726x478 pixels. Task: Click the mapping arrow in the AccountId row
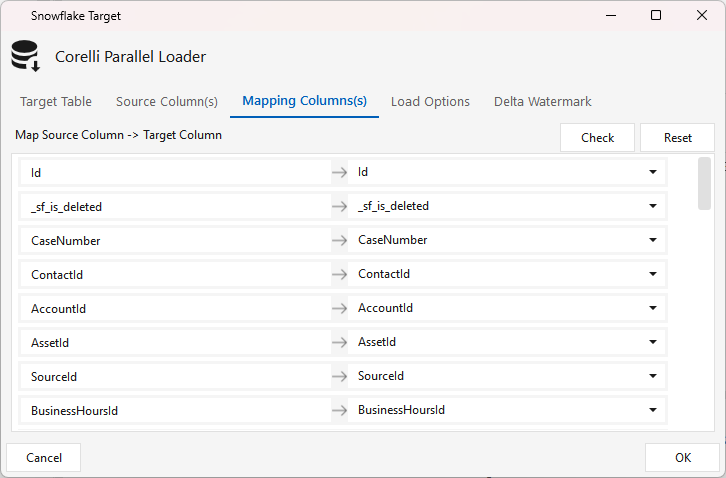339,308
